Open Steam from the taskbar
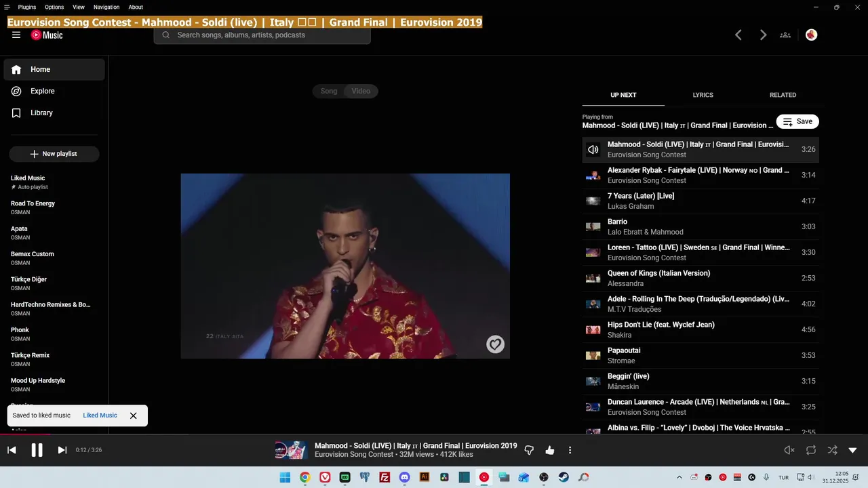 (564, 477)
